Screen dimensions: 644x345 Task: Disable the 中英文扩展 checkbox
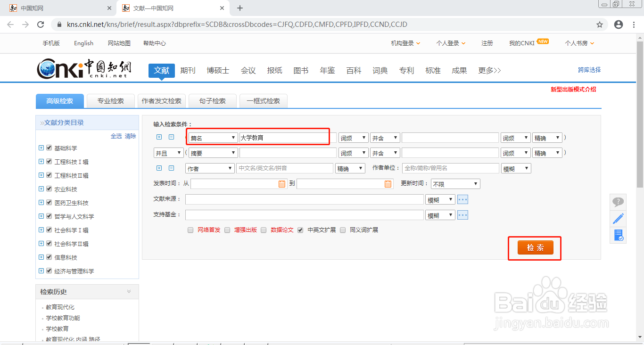click(300, 230)
